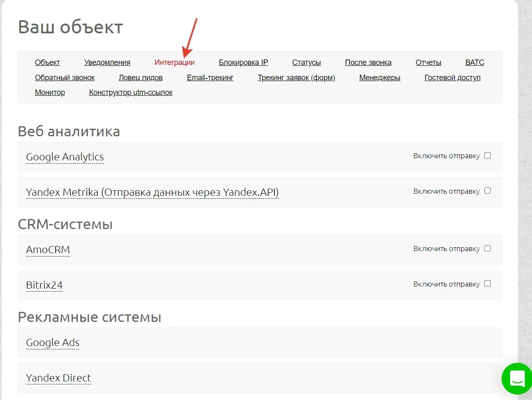Open Ловец лидов link
Screen dimensions: 532x400
141,78
